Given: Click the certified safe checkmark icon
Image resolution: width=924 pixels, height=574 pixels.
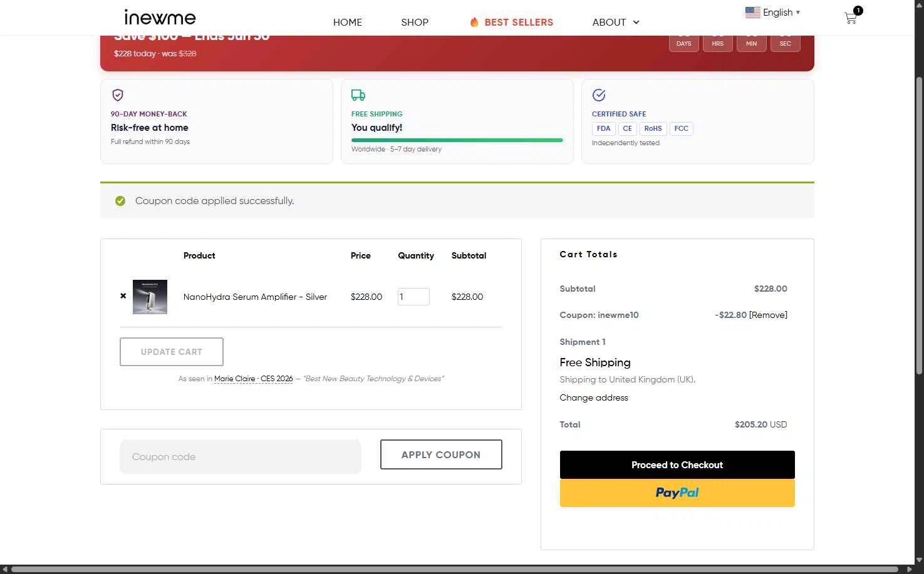Looking at the screenshot, I should point(599,95).
